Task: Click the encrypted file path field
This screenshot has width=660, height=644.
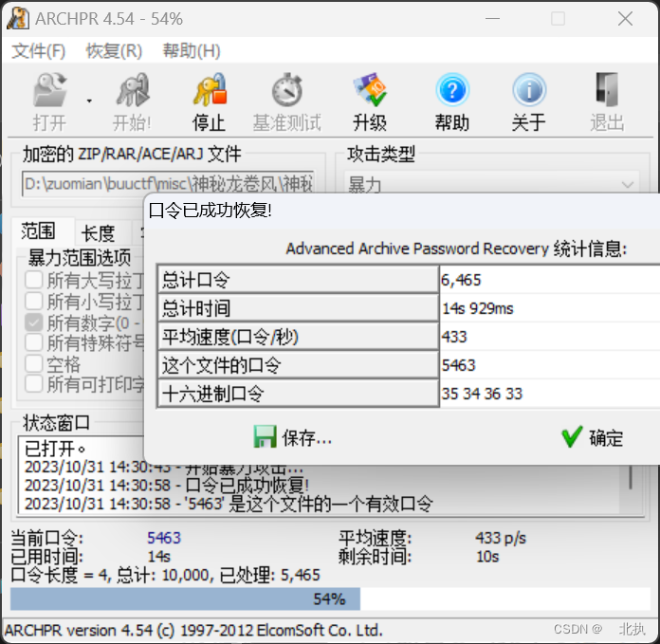Action: (168, 183)
